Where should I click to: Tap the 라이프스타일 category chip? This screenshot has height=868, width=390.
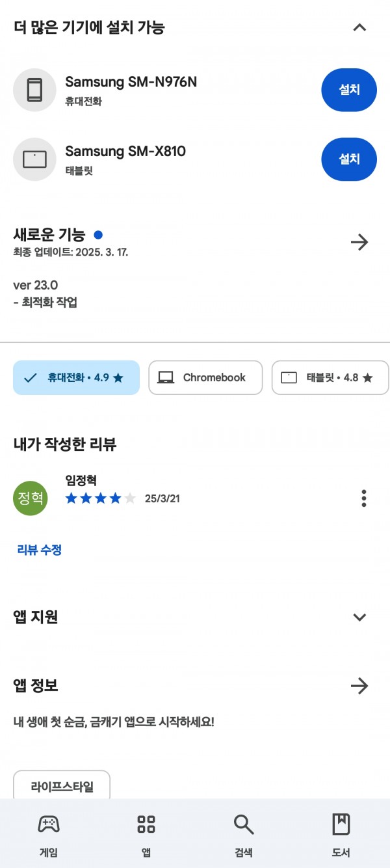pyautogui.click(x=62, y=786)
